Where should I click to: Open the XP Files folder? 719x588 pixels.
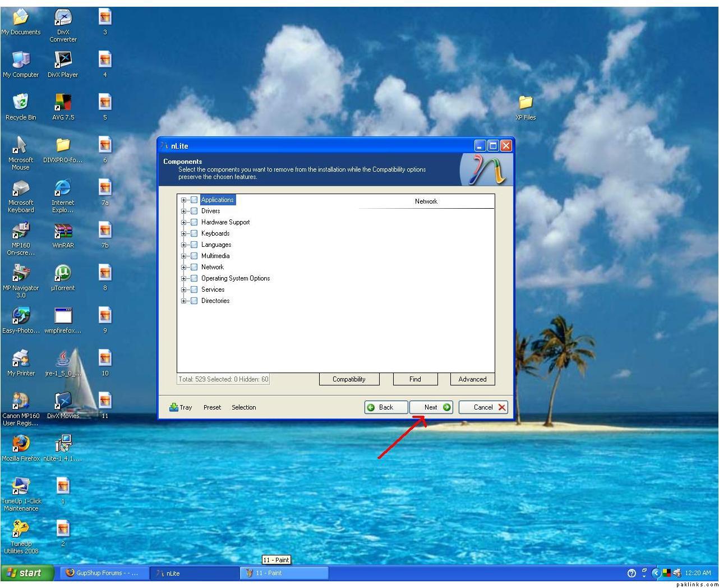(x=526, y=102)
